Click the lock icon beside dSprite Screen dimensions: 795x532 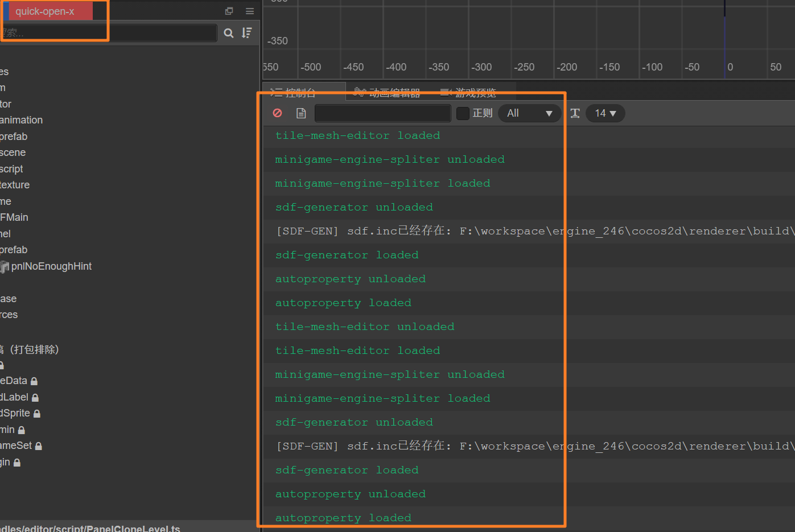[37, 414]
